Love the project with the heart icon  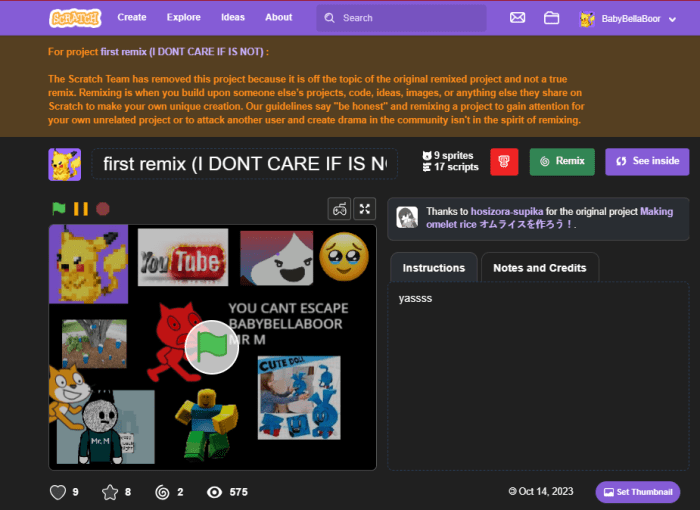[x=58, y=492]
